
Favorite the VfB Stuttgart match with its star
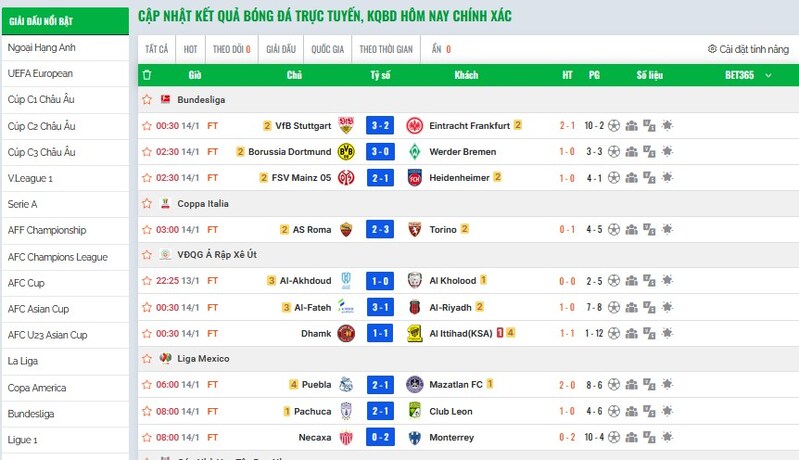[147, 126]
